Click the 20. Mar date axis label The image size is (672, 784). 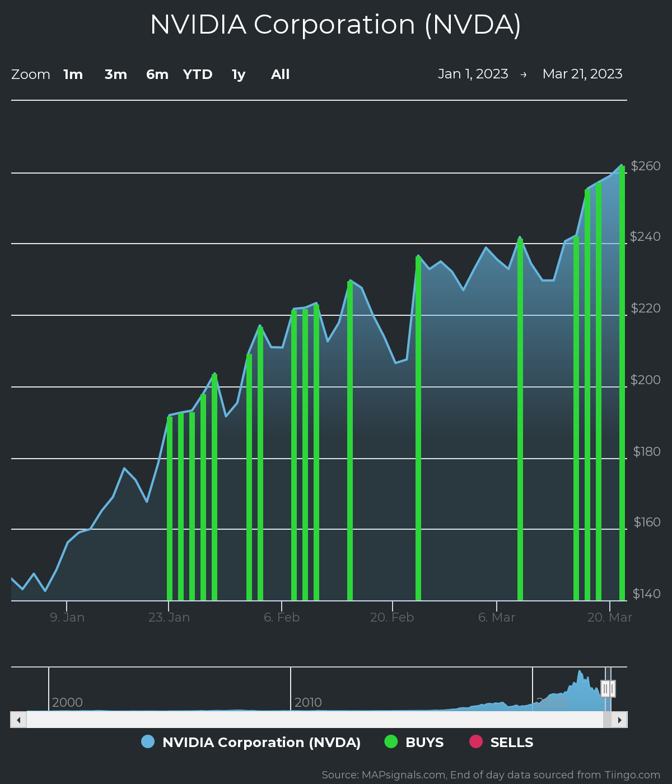point(609,617)
